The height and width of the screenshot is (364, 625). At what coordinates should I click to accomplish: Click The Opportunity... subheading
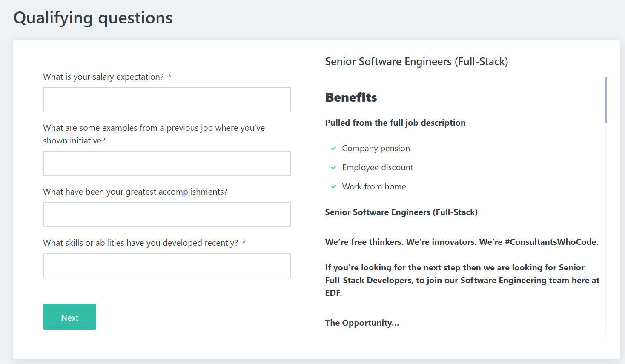(x=362, y=323)
